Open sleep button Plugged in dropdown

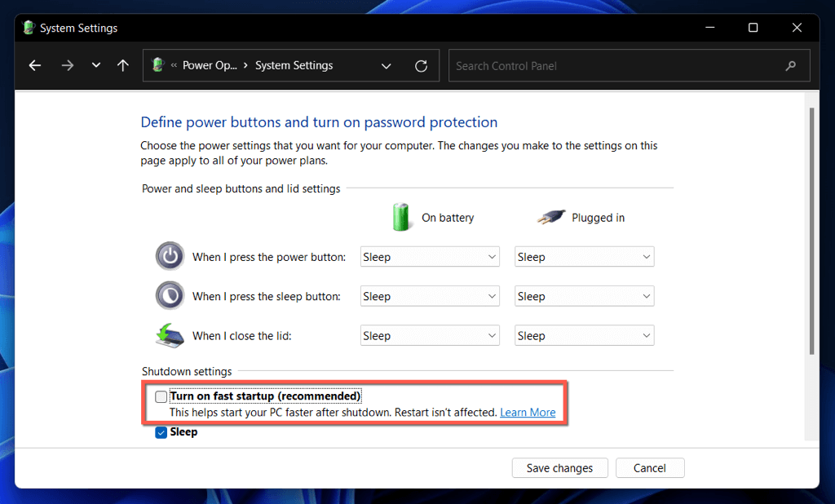click(584, 296)
